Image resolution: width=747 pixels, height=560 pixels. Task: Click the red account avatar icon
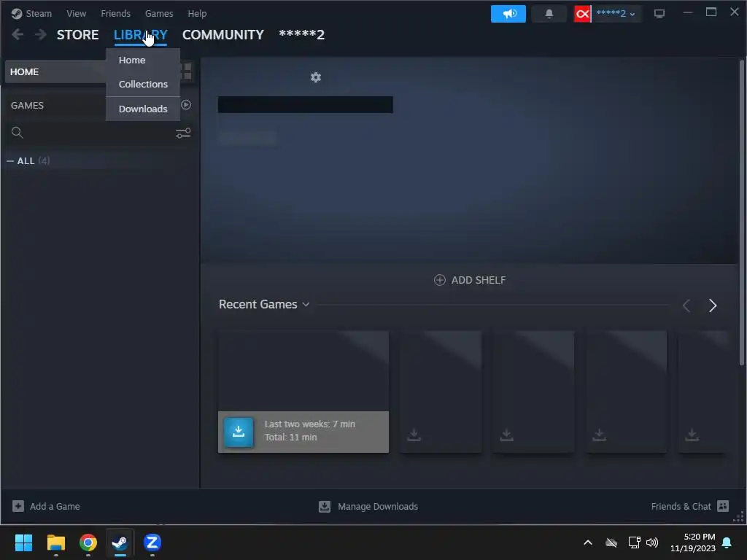coord(582,14)
